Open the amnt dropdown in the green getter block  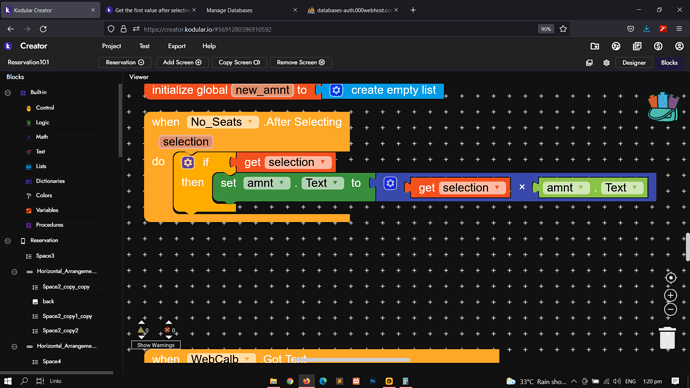[x=566, y=188]
